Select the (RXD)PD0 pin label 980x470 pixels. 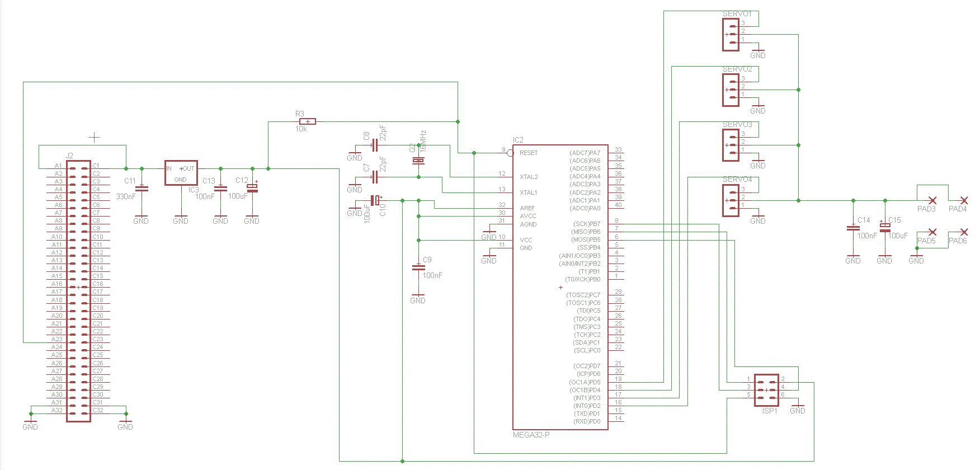[587, 422]
